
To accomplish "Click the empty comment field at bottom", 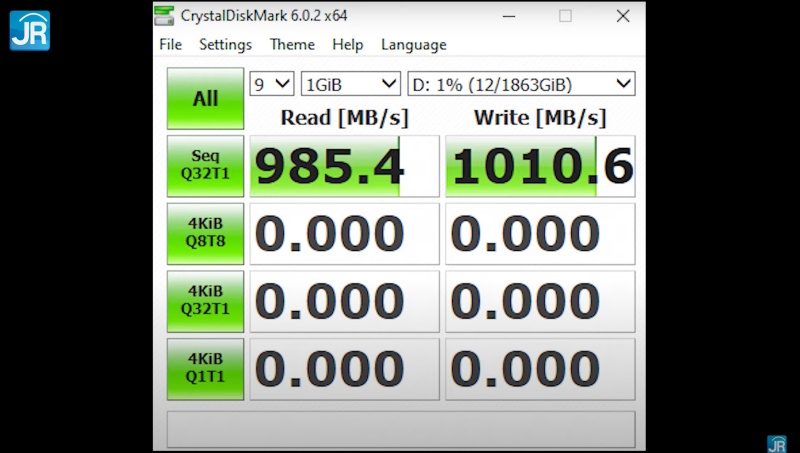I will [x=400, y=428].
